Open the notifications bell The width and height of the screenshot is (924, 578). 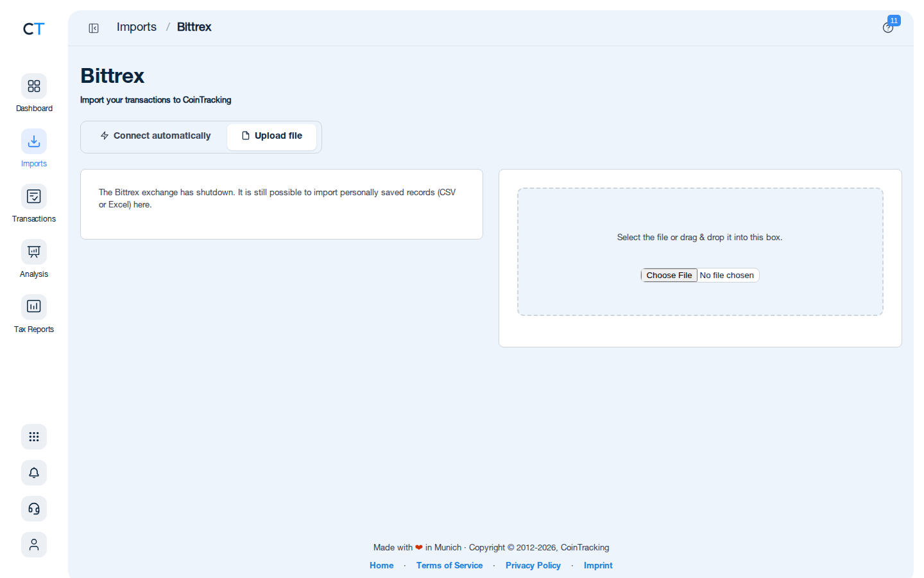[x=34, y=473]
